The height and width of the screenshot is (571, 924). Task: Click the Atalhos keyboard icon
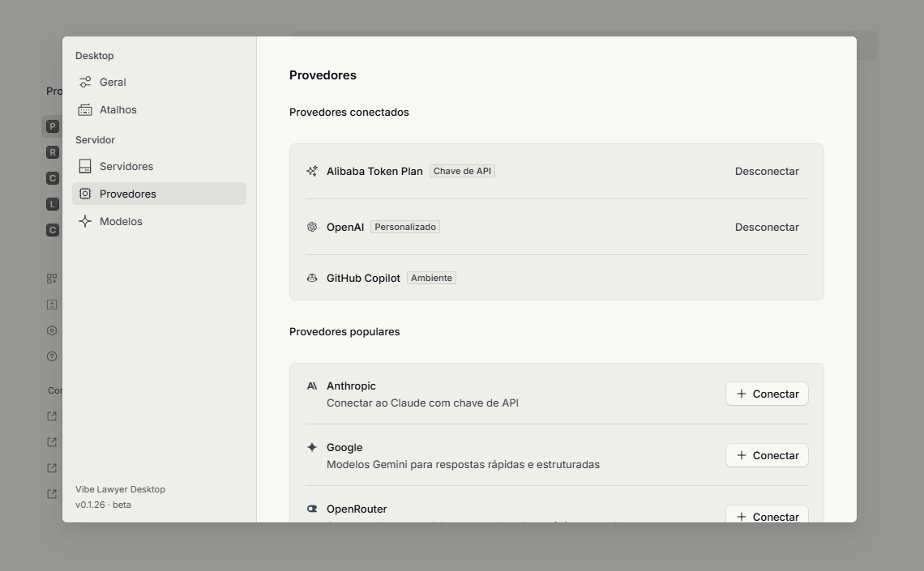pyautogui.click(x=85, y=110)
